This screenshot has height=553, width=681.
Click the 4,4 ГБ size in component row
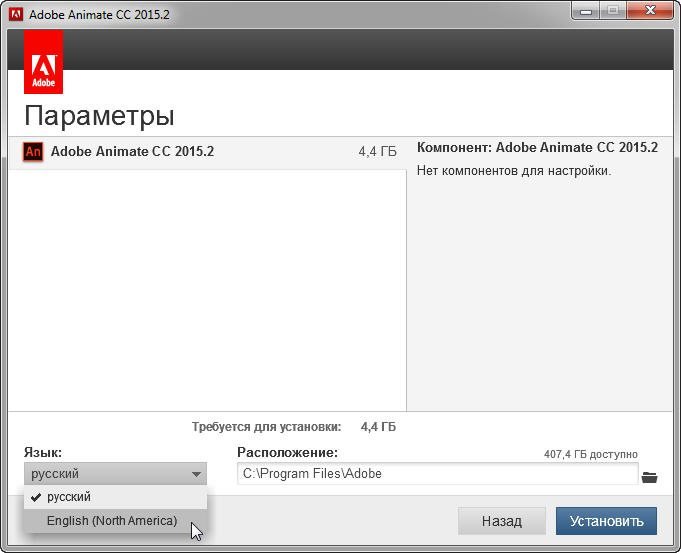[x=377, y=152]
